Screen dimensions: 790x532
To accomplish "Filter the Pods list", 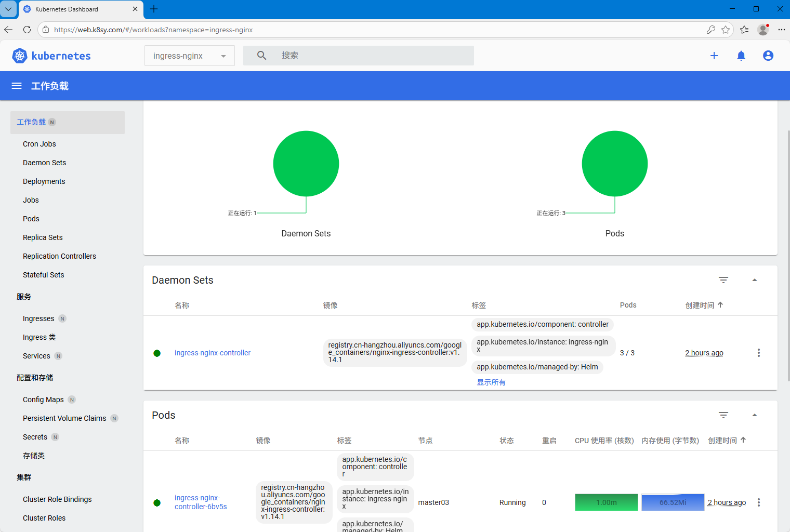I will pyautogui.click(x=723, y=415).
